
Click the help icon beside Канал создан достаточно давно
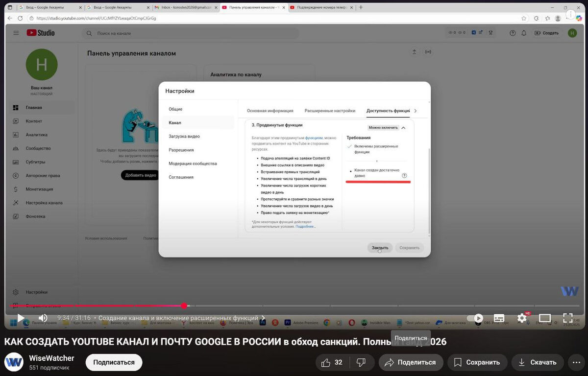[404, 175]
